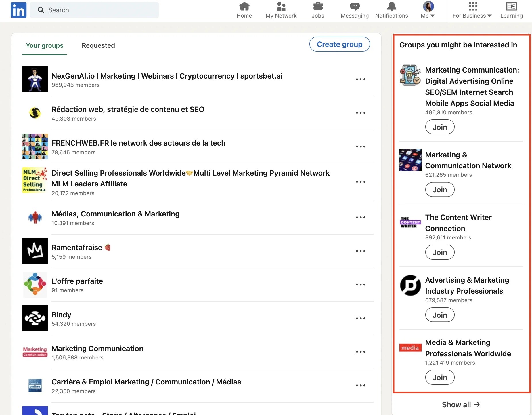
Task: Open options for NexGenAI.io group
Action: coord(361,79)
